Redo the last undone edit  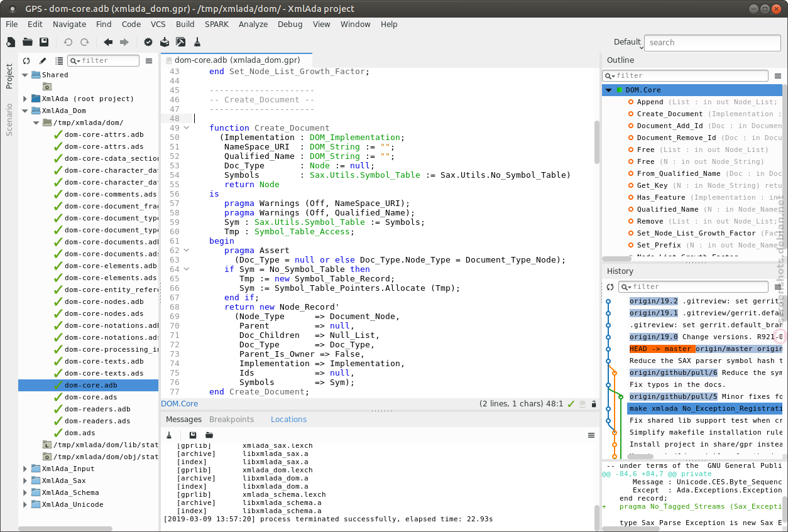pos(84,42)
